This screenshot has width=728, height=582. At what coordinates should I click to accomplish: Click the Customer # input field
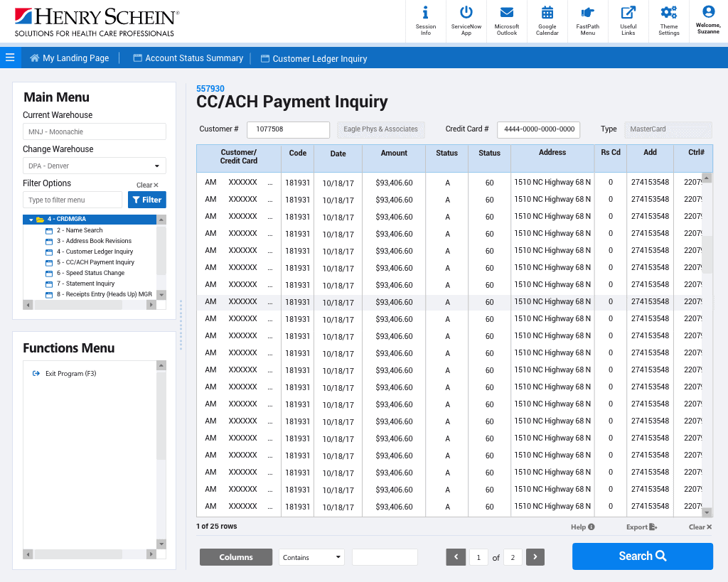(289, 129)
